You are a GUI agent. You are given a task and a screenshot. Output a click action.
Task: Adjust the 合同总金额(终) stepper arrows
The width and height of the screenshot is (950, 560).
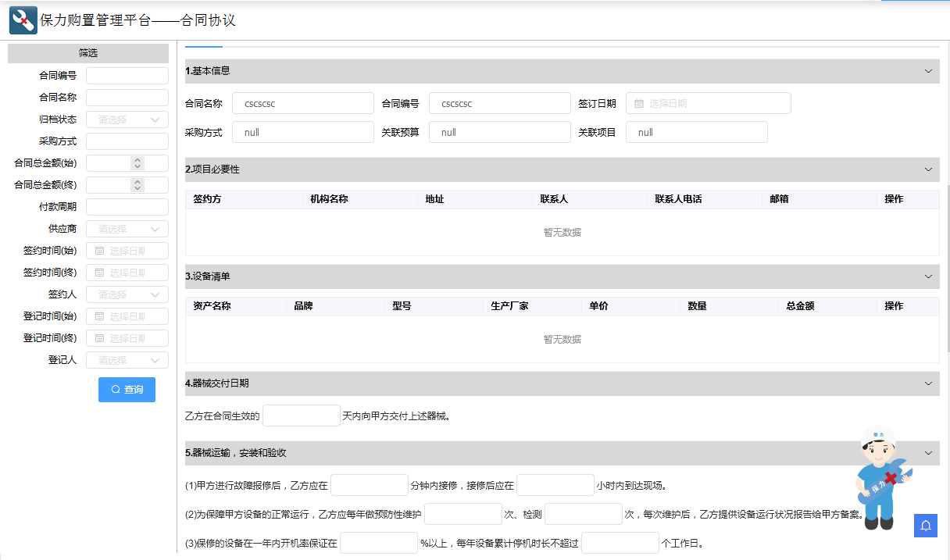pyautogui.click(x=137, y=185)
